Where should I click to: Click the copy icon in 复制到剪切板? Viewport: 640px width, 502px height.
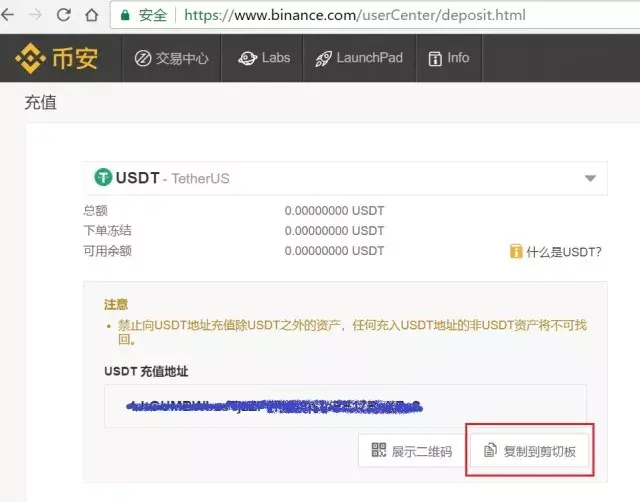(490, 450)
